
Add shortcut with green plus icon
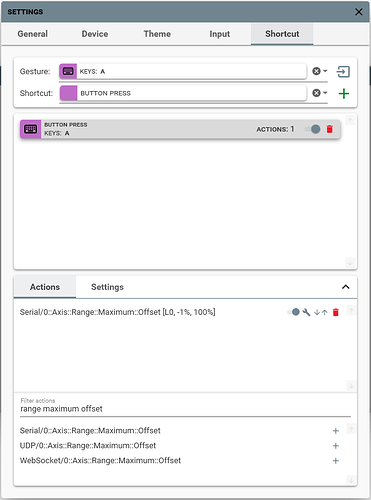(x=344, y=93)
